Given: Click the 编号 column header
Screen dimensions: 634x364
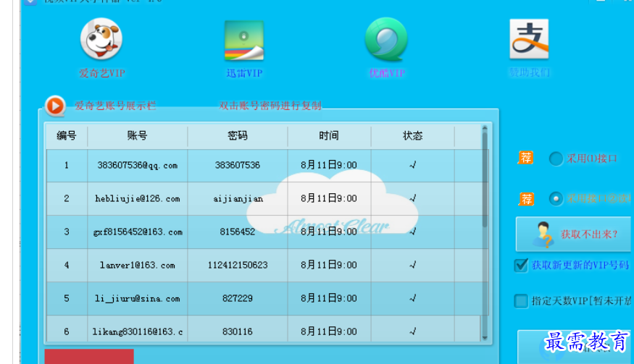Looking at the screenshot, I should (x=67, y=136).
